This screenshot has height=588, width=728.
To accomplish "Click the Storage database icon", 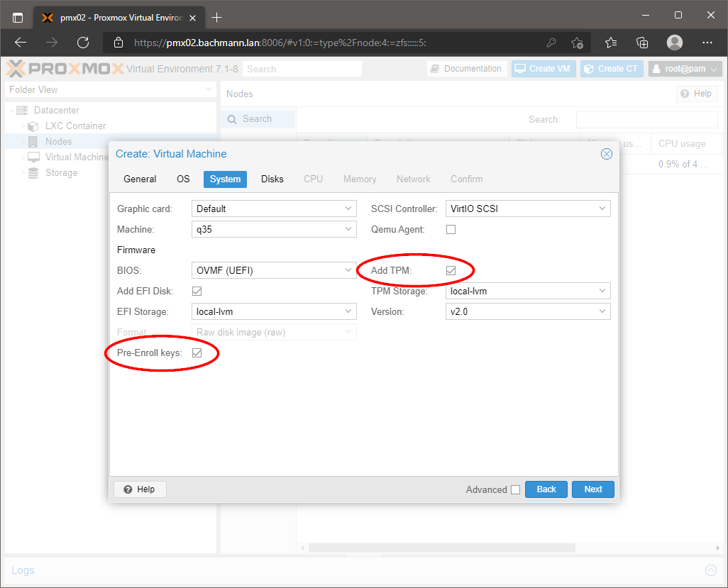I will tap(33, 173).
